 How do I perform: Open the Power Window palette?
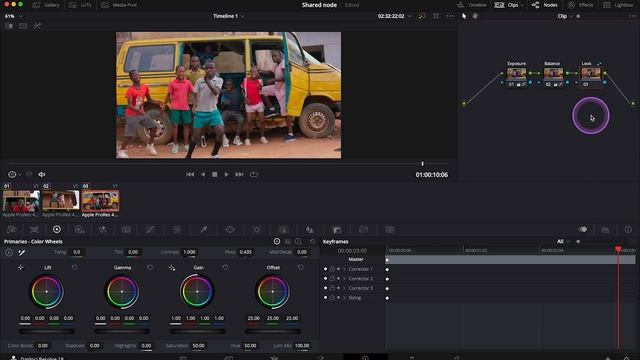click(x=230, y=230)
